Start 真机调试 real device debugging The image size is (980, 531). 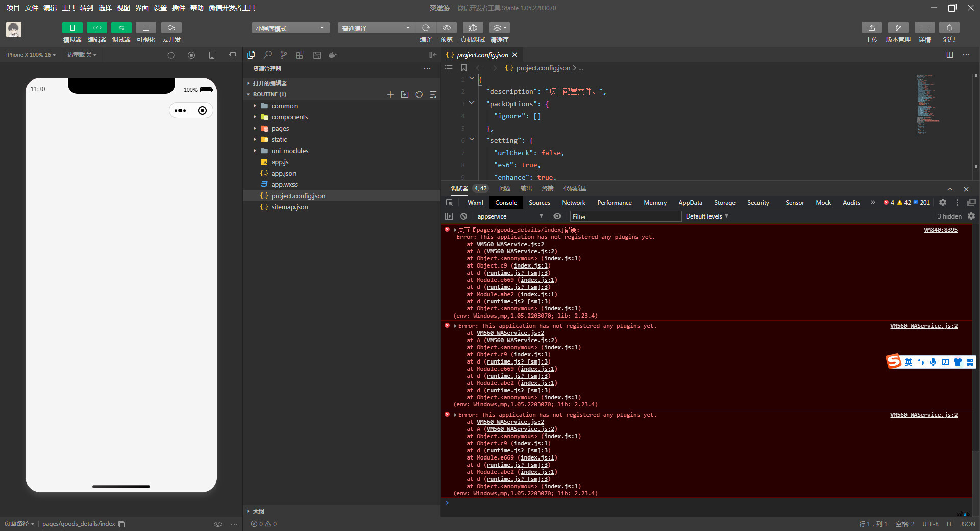[x=473, y=28]
